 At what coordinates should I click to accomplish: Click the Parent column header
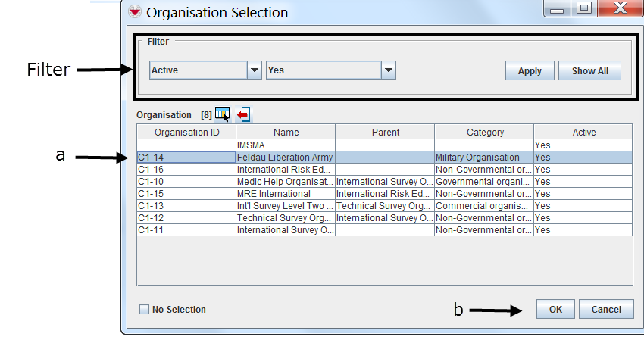385,132
